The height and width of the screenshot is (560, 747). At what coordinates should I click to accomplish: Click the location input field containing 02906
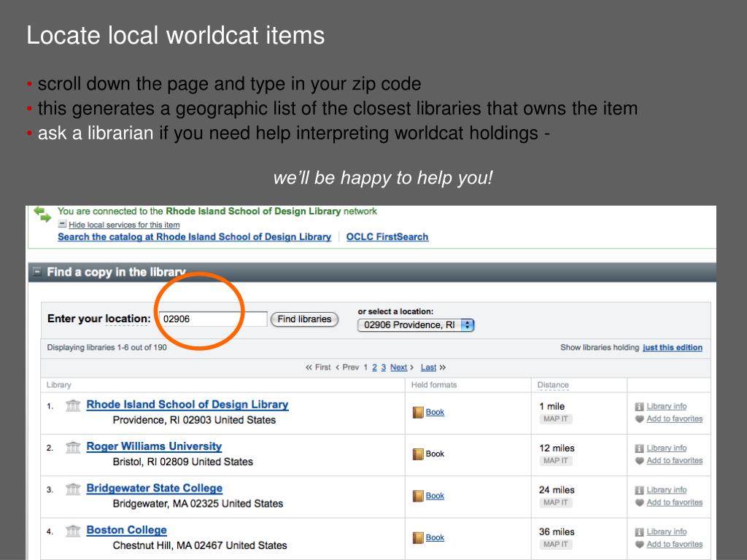pos(213,319)
